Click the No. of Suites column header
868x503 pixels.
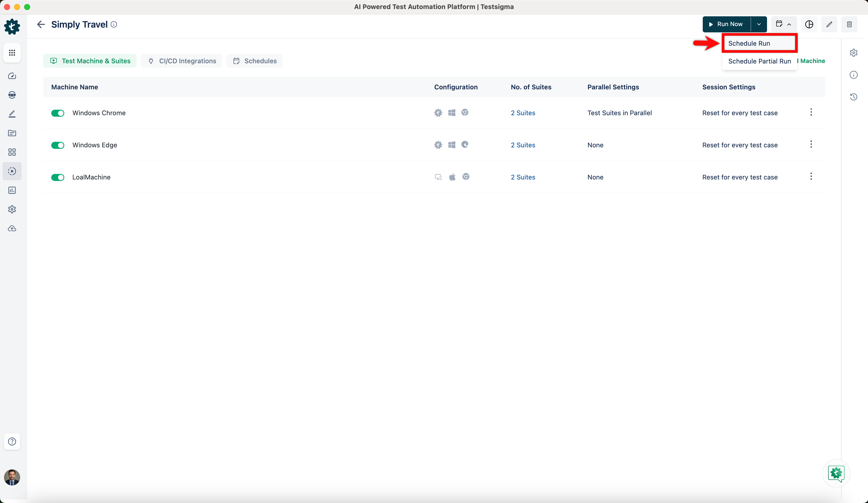coord(531,87)
